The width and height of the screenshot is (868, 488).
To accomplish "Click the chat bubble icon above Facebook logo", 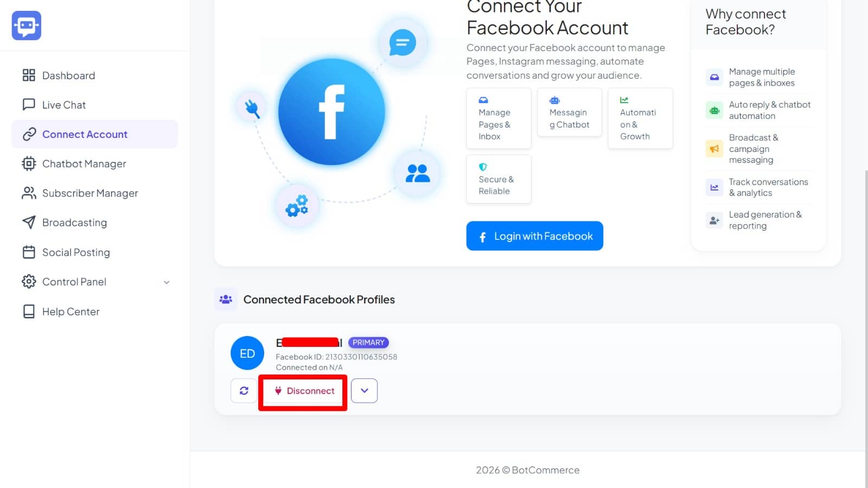I will [x=403, y=42].
